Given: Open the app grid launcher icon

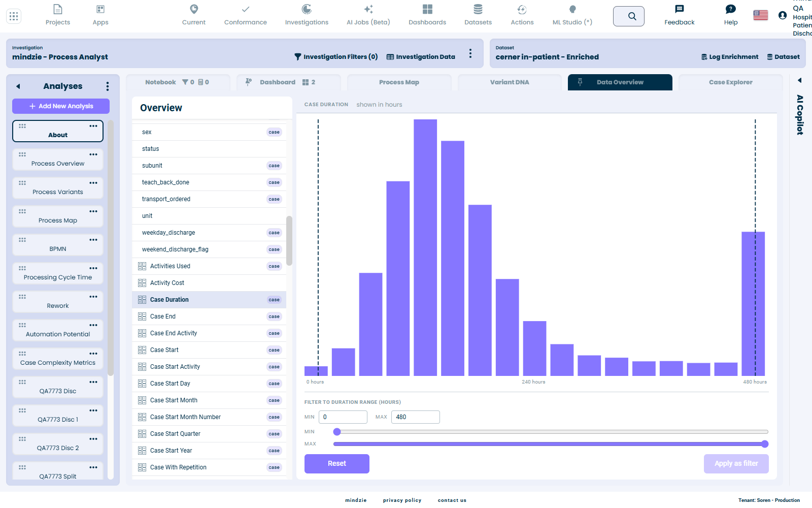Looking at the screenshot, I should (x=14, y=16).
